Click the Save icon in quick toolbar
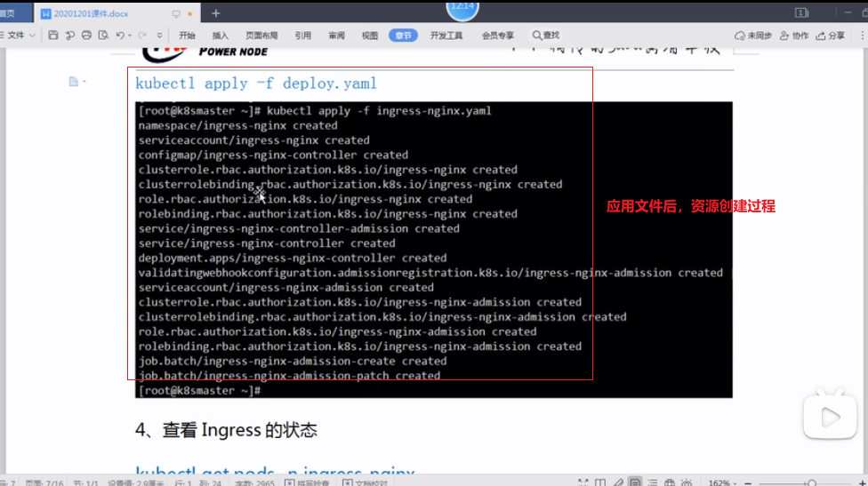The height and width of the screenshot is (486, 868). coord(53,36)
